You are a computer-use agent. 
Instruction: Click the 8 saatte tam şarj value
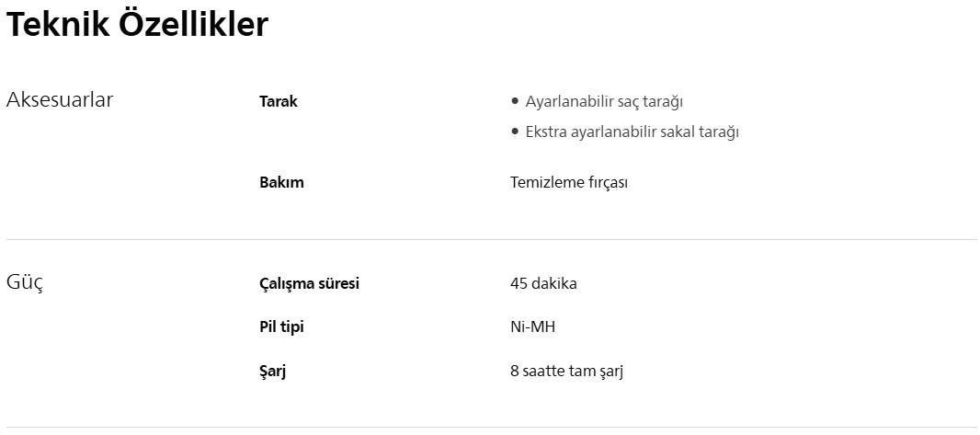pos(566,372)
